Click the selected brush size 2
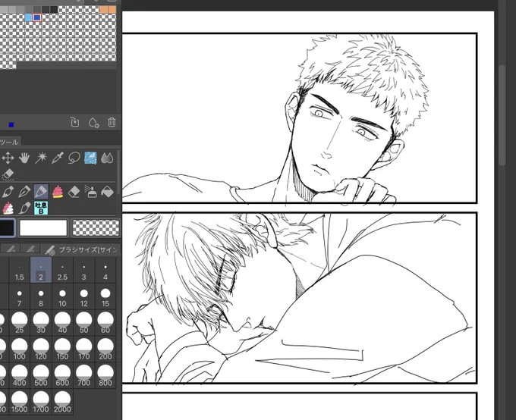Image resolution: width=516 pixels, height=420 pixels. tap(41, 271)
